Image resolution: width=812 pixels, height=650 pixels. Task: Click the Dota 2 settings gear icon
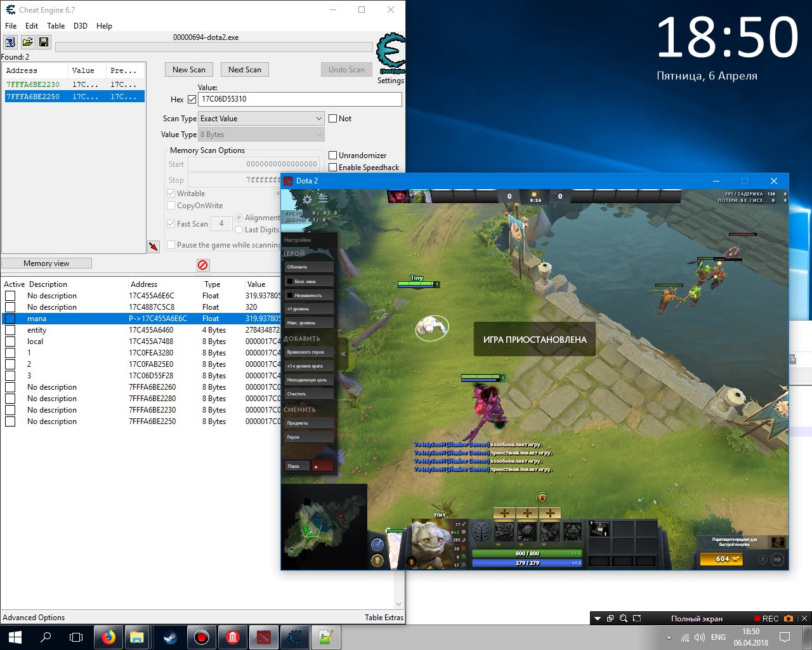(307, 199)
